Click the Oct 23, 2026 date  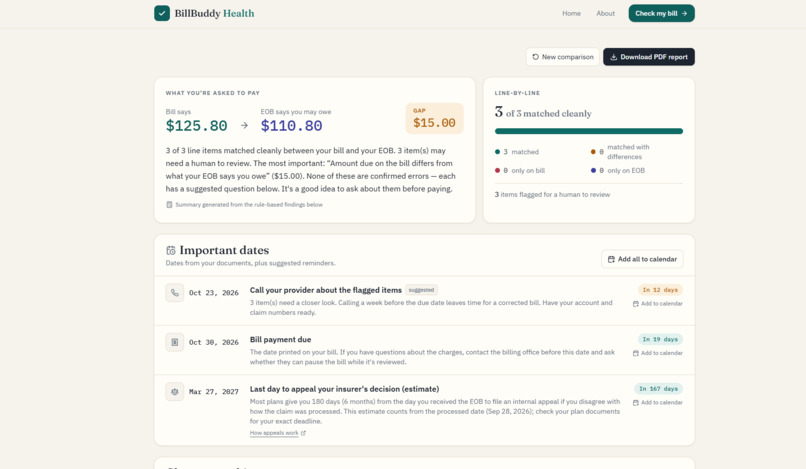coord(214,293)
